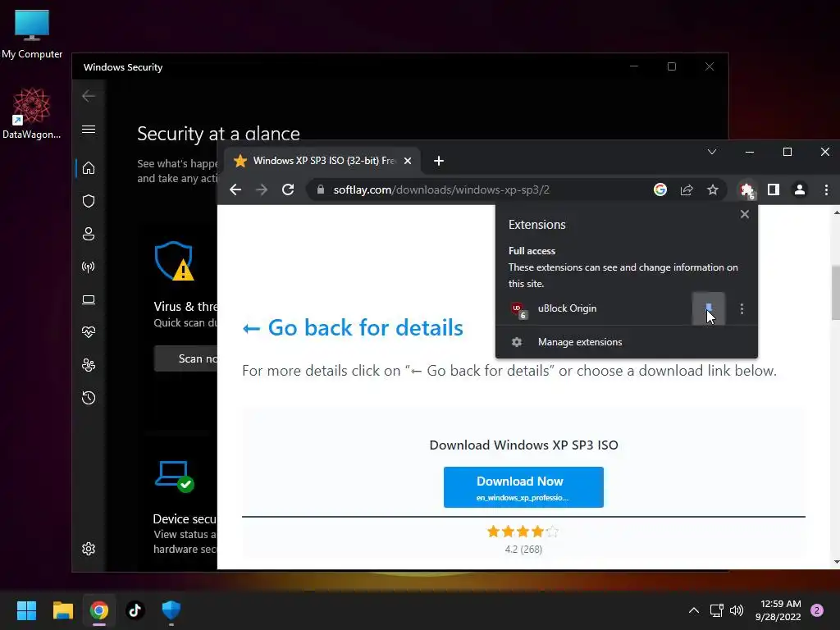Open clock showing 12:59 AM

point(778,610)
